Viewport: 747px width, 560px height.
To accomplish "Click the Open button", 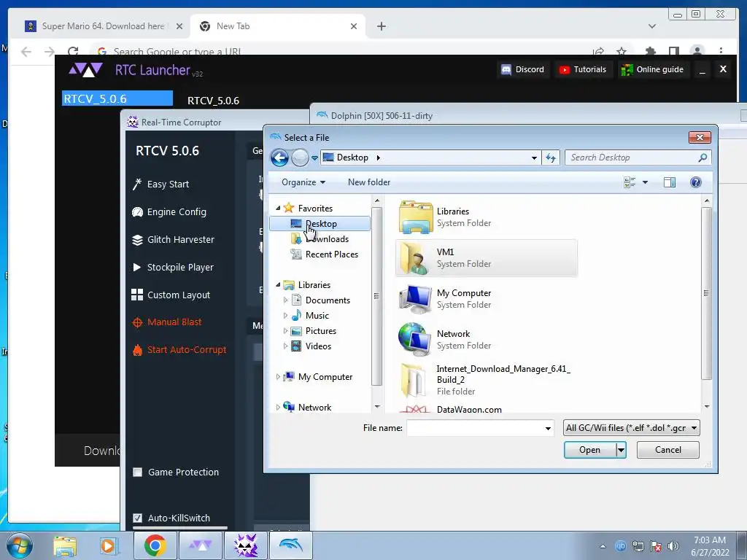I will tap(589, 450).
